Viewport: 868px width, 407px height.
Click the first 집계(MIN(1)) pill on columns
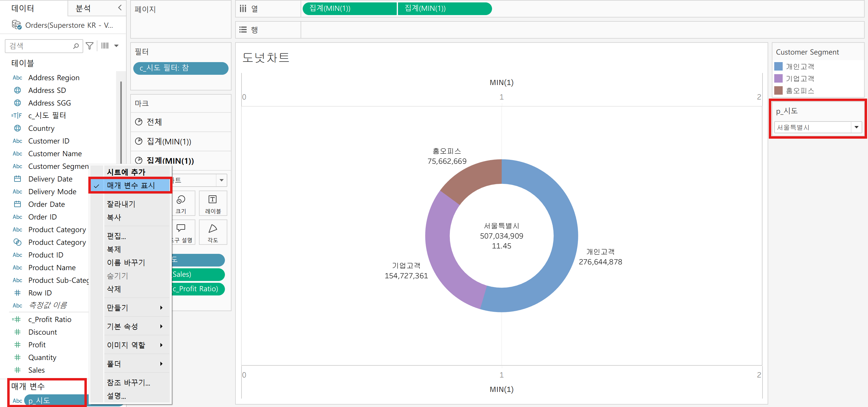349,8
